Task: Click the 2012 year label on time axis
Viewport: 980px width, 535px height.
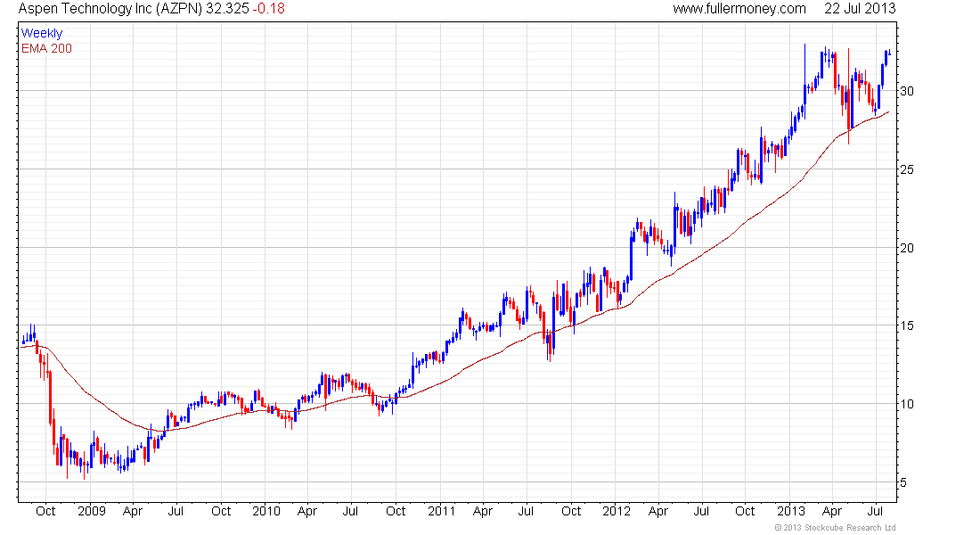Action: (617, 511)
